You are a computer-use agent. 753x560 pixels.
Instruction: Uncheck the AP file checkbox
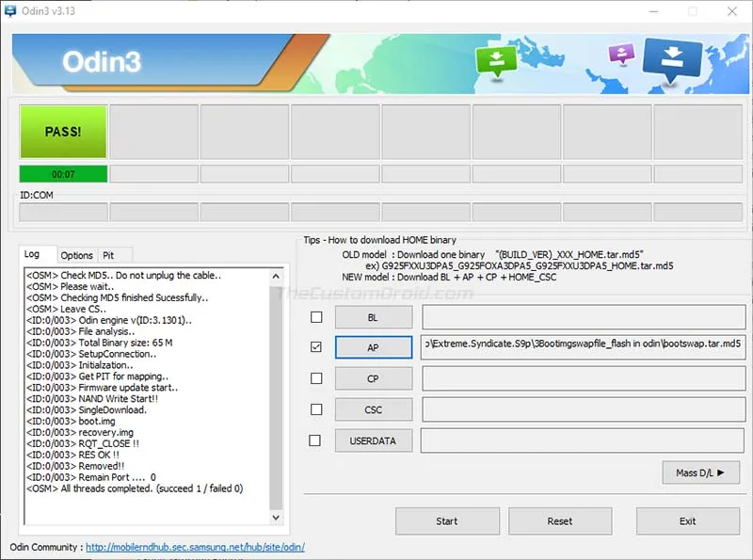(316, 347)
